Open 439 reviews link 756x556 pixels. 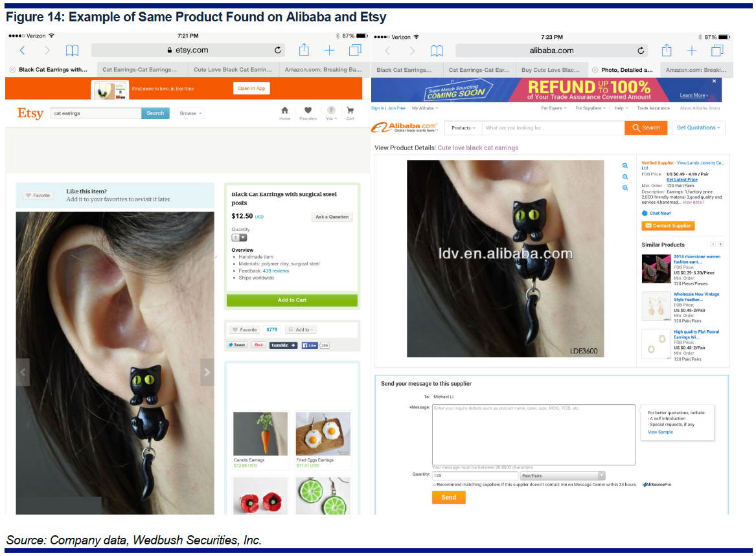coord(276,271)
